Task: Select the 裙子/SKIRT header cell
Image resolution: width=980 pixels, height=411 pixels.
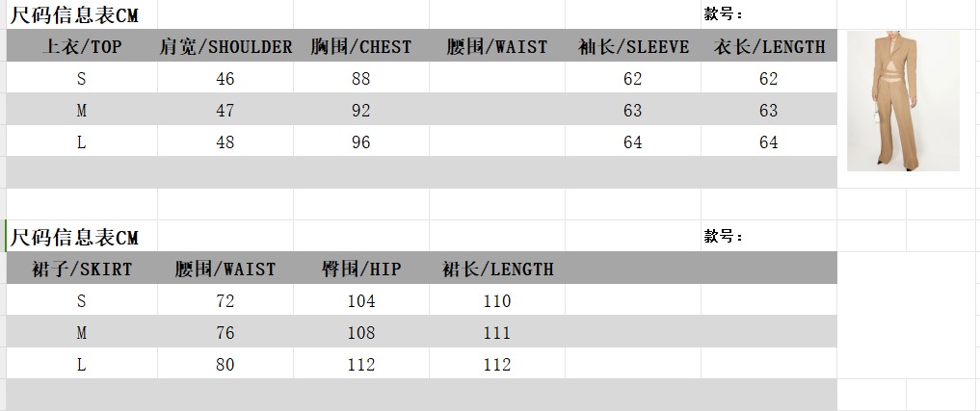Action: coord(82,270)
